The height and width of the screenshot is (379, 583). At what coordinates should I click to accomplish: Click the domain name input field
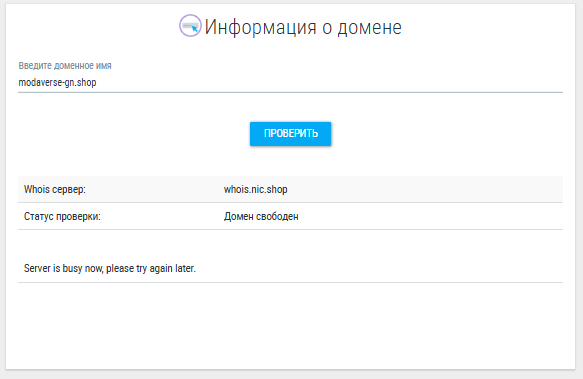290,82
